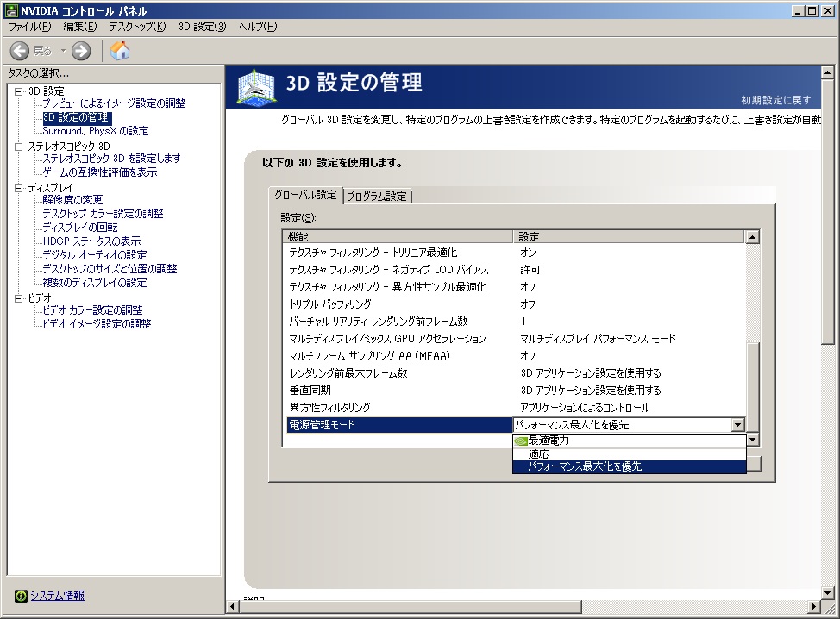Screen dimensions: 840x619
Task: Open ディスプレイの回転
Action: tap(80, 228)
